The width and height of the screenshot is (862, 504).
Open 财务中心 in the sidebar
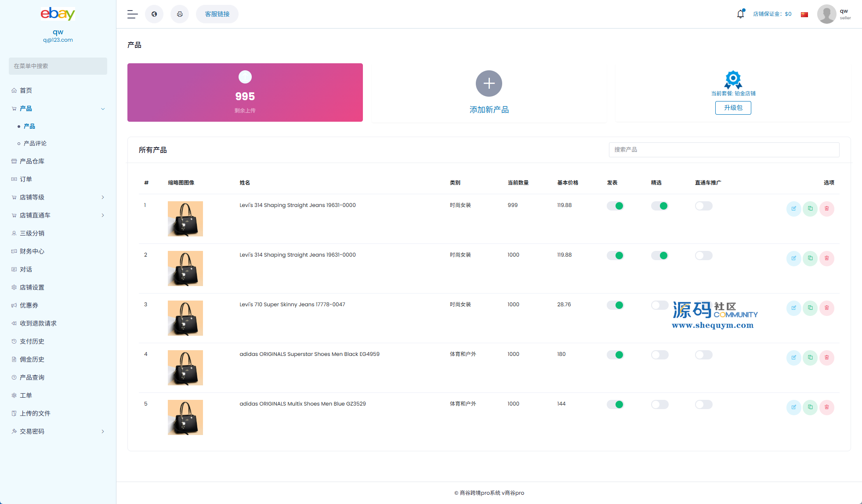[32, 251]
